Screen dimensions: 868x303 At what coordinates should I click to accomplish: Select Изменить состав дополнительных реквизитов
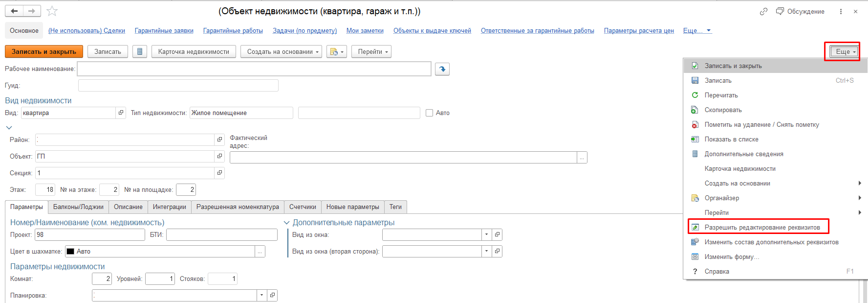pos(775,242)
